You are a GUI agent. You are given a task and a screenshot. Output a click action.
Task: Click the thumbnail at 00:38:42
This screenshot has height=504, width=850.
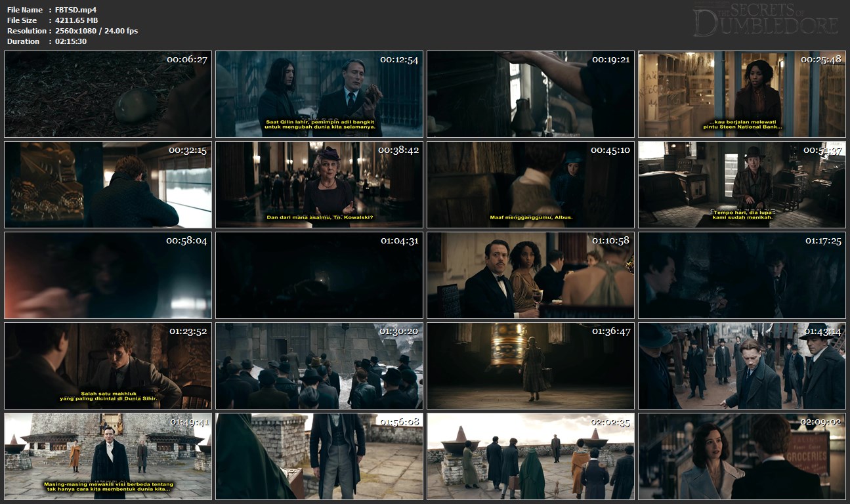pyautogui.click(x=320, y=185)
